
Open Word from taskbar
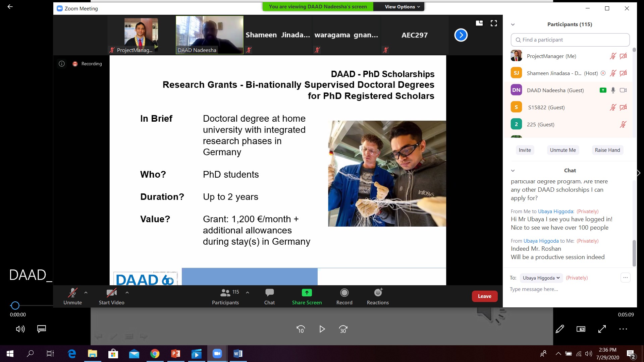(238, 354)
